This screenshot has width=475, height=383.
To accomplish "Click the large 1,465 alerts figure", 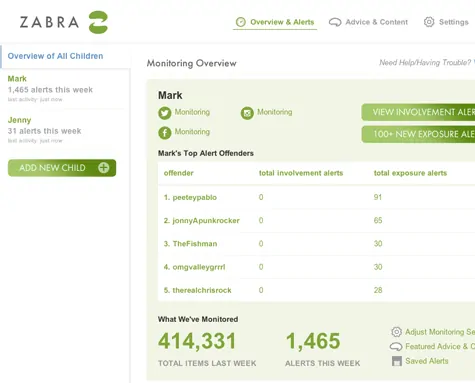I will click(x=313, y=341).
